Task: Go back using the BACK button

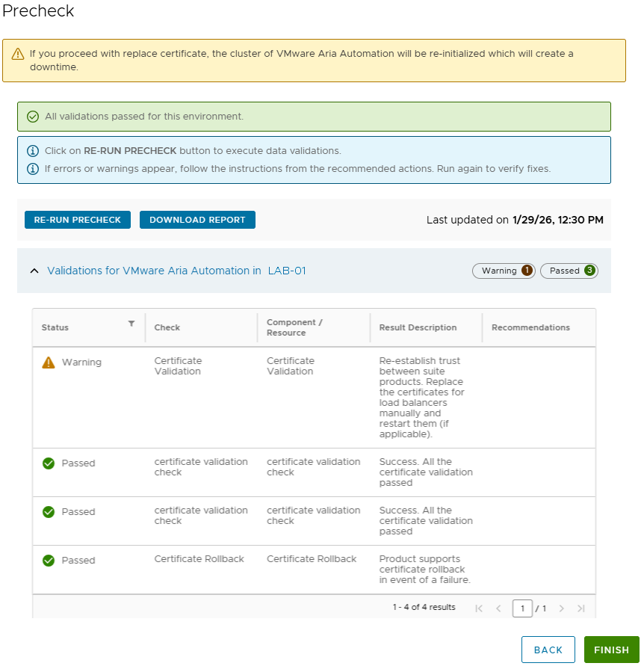Action: (x=548, y=650)
